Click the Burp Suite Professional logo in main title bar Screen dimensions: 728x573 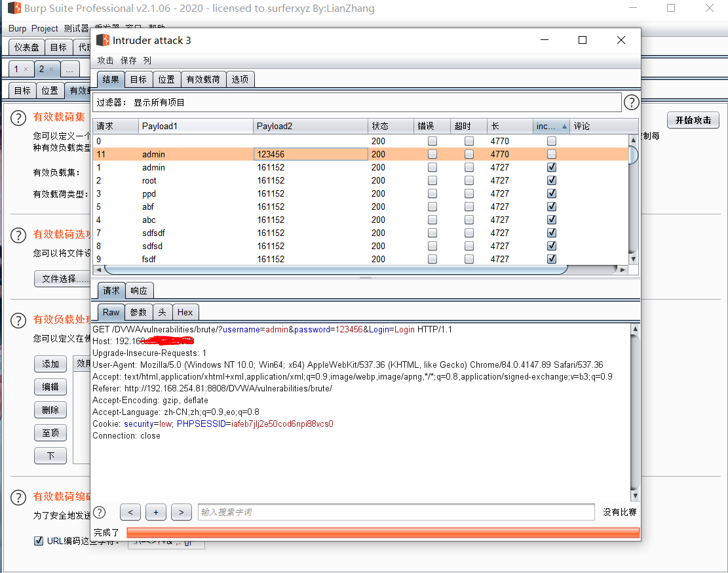[x=14, y=8]
